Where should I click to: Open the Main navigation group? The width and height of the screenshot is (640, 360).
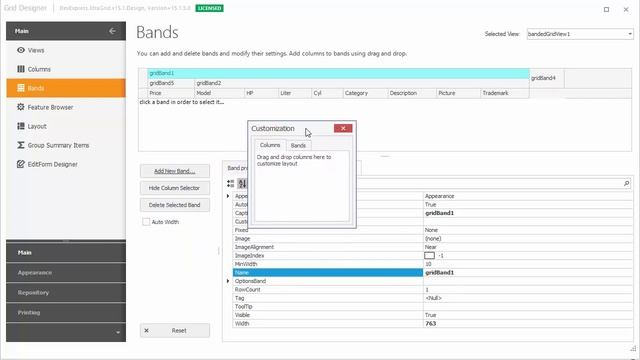66,253
